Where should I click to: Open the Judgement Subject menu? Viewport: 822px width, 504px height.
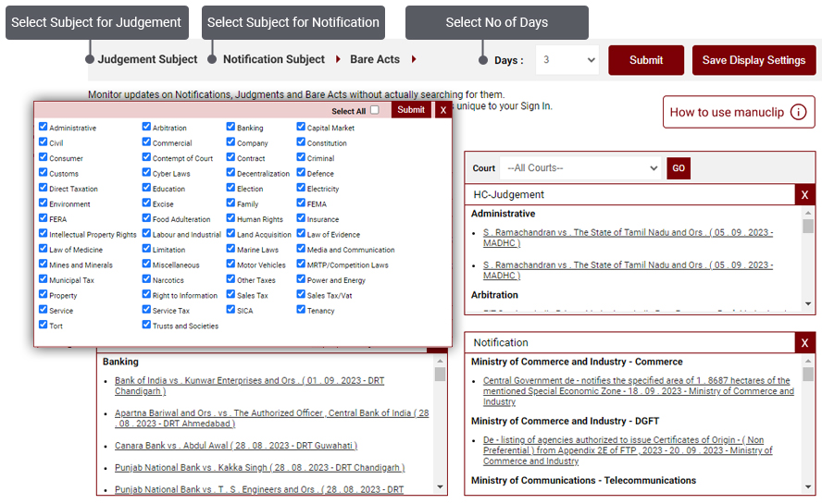(147, 59)
